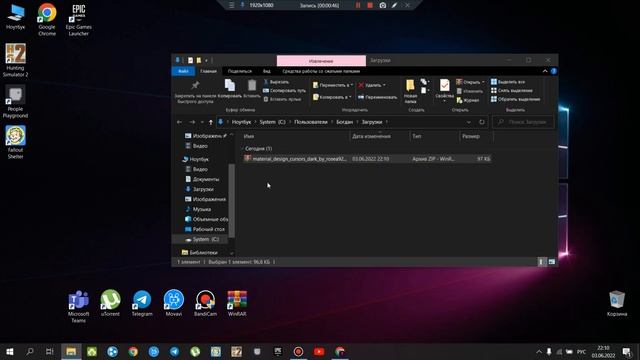Viewport: 640px width, 360px height.
Task: Click Богдан in the address path
Action: [x=344, y=122]
